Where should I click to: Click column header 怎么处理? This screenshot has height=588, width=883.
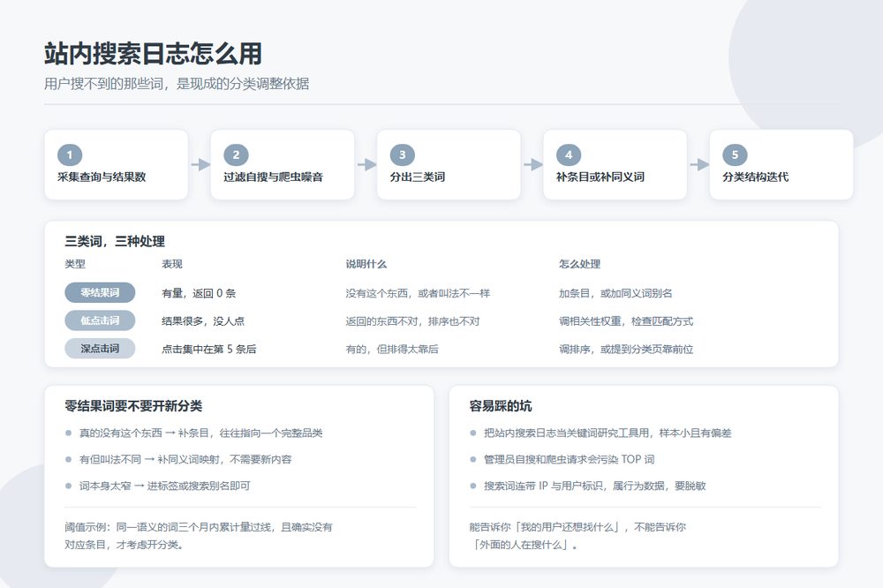579,264
